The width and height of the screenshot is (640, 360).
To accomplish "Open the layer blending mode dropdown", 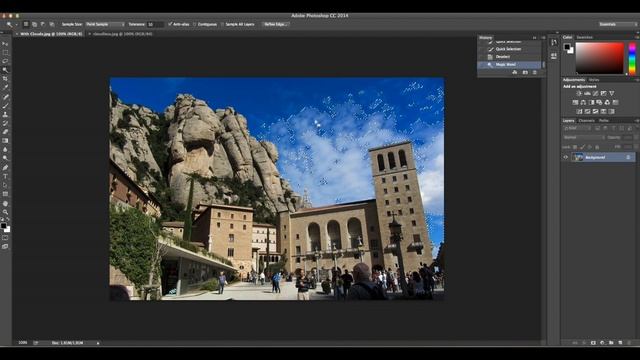I will [584, 138].
